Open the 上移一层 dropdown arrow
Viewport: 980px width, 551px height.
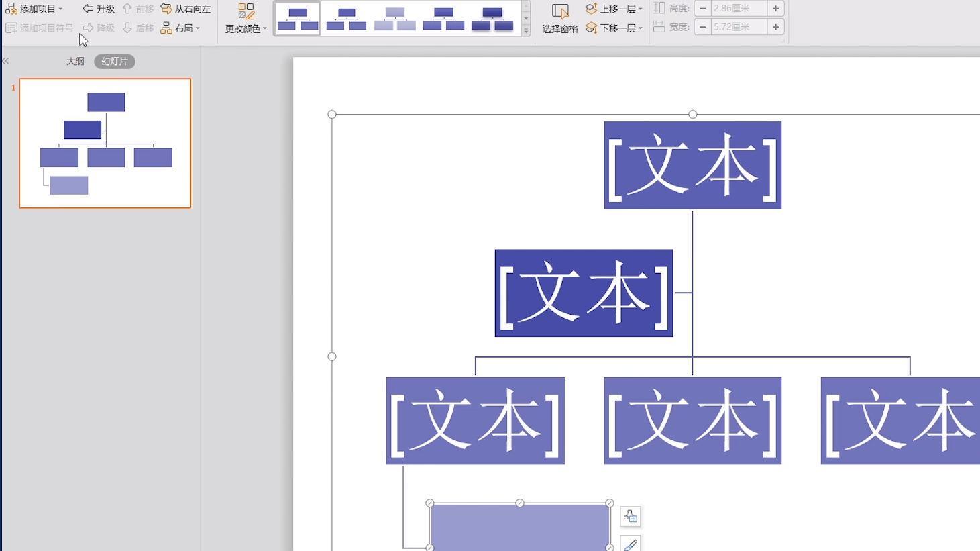(641, 9)
